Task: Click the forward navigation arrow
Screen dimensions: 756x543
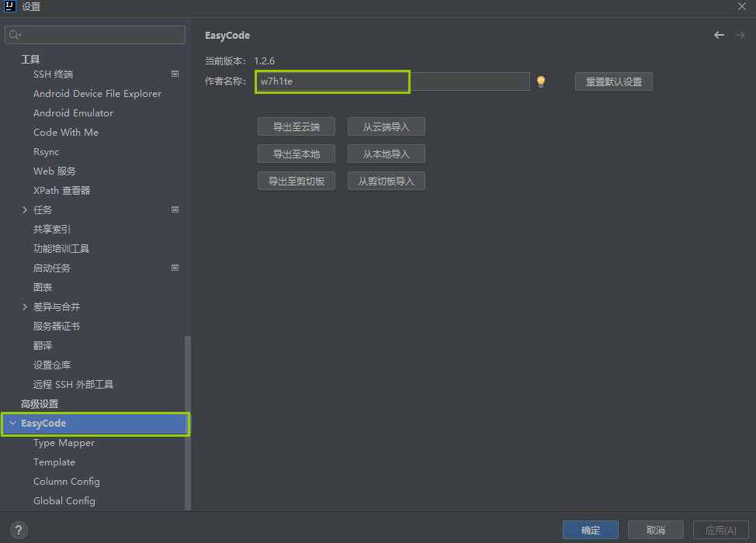Action: (x=740, y=35)
